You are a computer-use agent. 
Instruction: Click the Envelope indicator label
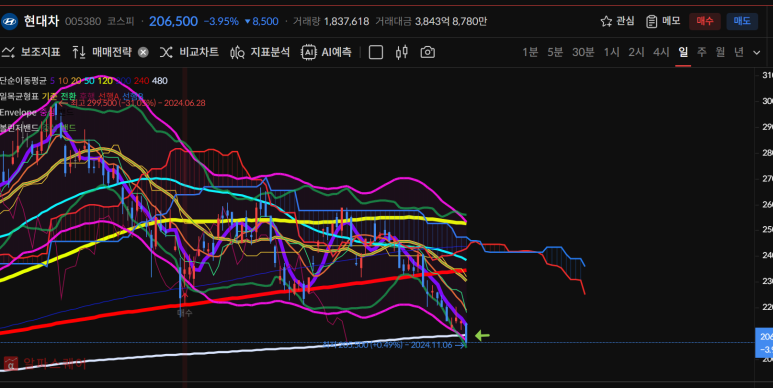[18, 112]
